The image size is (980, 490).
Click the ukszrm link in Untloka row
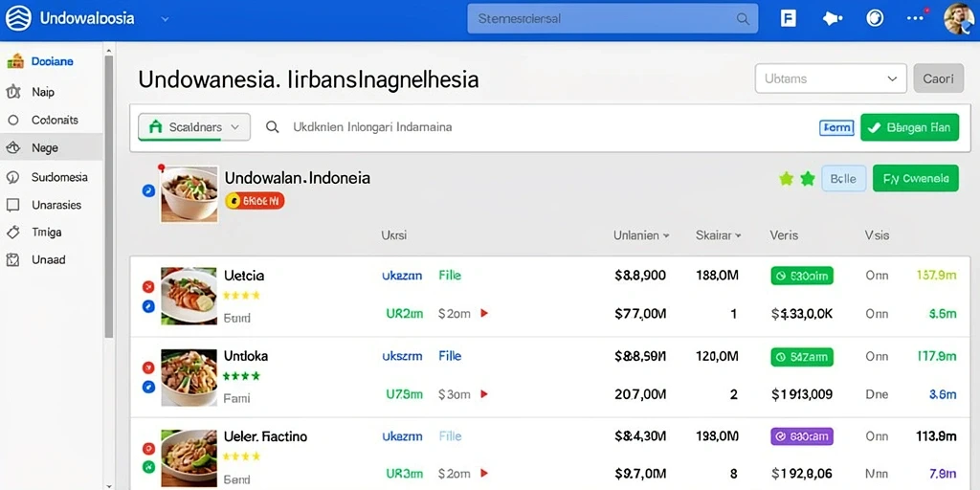[x=402, y=356]
